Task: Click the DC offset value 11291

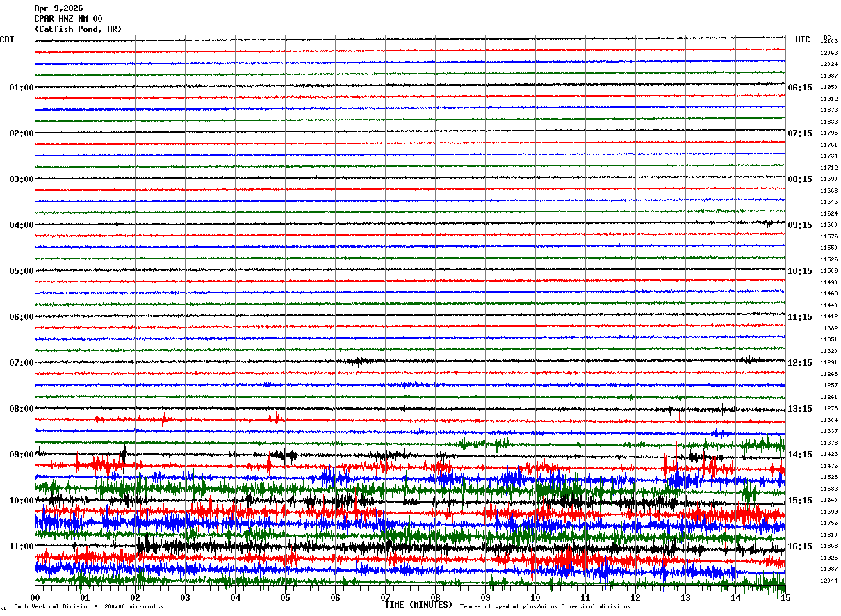Action: point(828,363)
